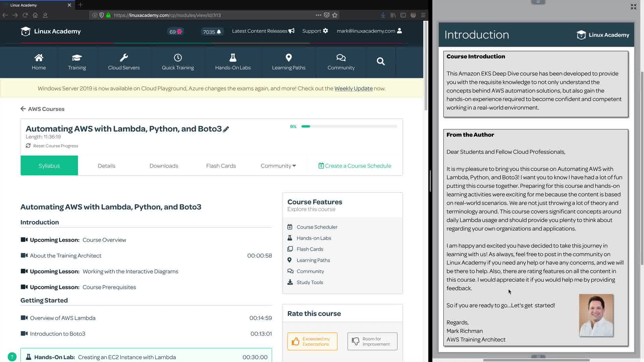Rate course Room for Improvement

[x=372, y=341]
